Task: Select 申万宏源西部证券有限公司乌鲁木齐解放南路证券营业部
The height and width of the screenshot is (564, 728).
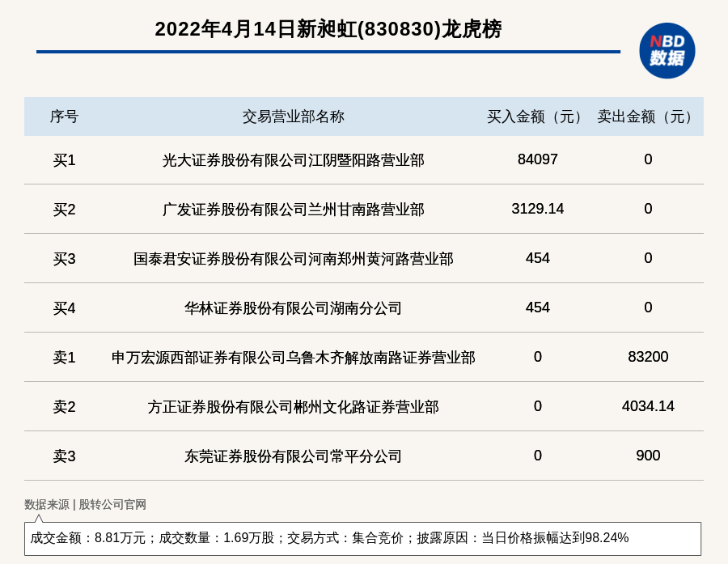Action: tap(294, 358)
